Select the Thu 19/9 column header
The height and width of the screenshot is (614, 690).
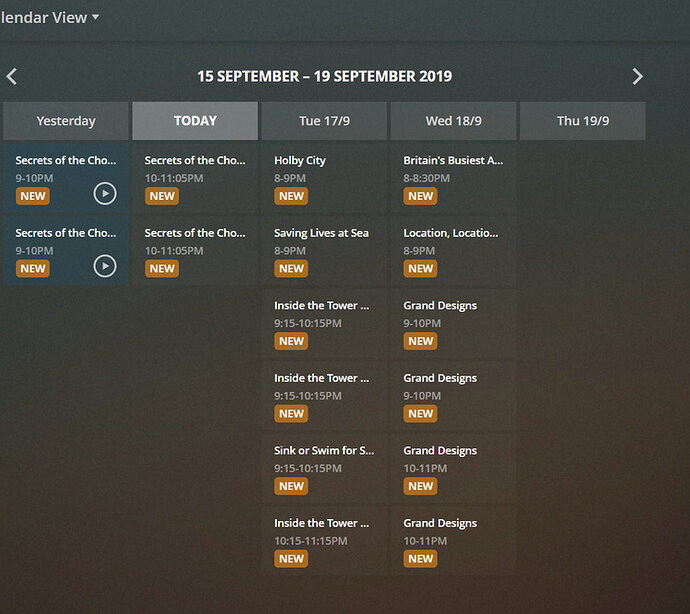pyautogui.click(x=583, y=121)
